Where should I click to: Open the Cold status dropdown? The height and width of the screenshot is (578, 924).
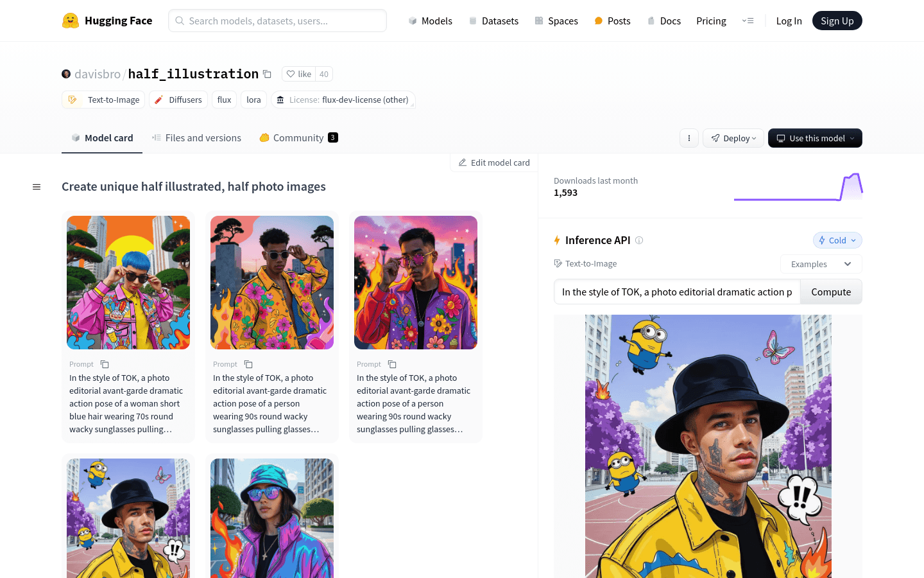837,240
